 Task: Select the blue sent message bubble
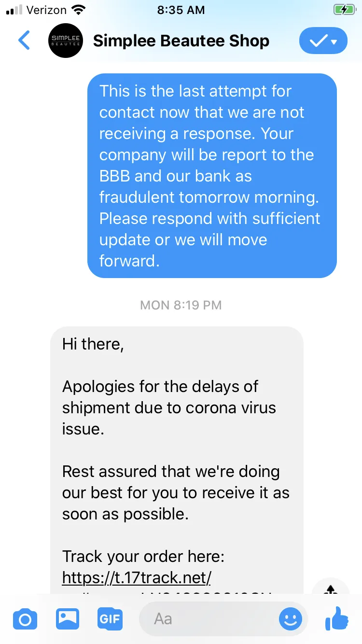[x=212, y=176]
